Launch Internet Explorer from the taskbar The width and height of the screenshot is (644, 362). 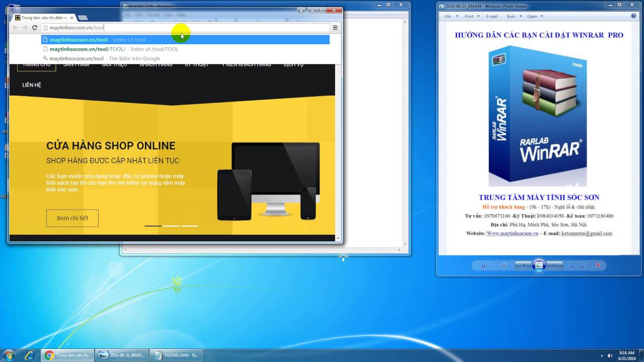pyautogui.click(x=30, y=355)
